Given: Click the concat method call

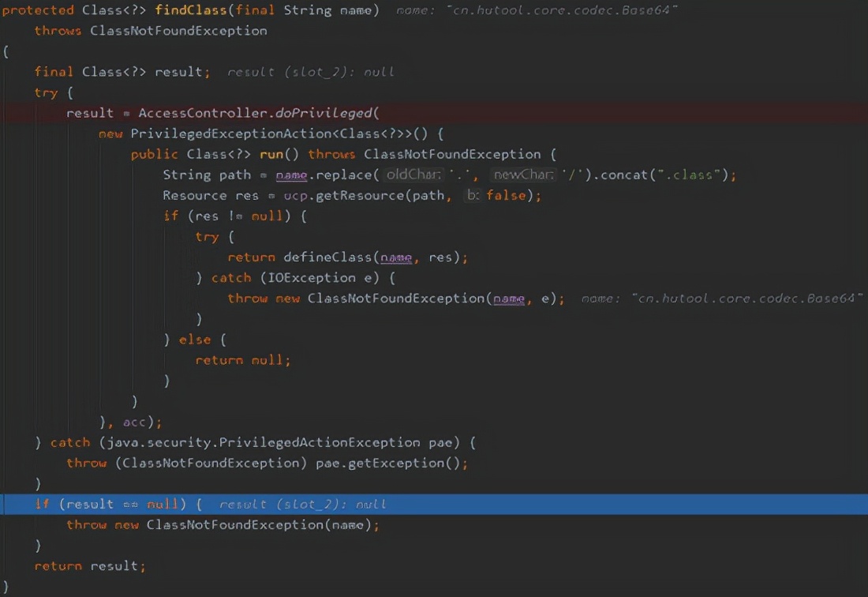Looking at the screenshot, I should 623,175.
